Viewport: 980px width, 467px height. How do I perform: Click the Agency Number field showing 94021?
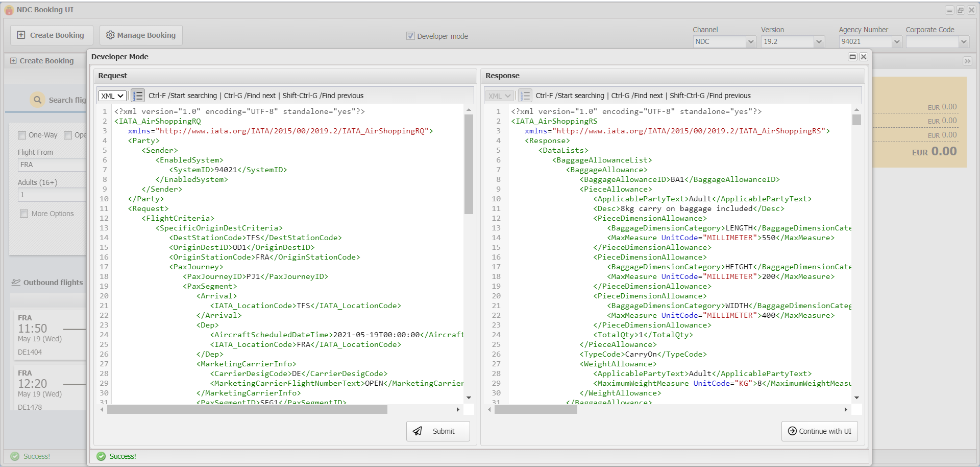point(867,42)
